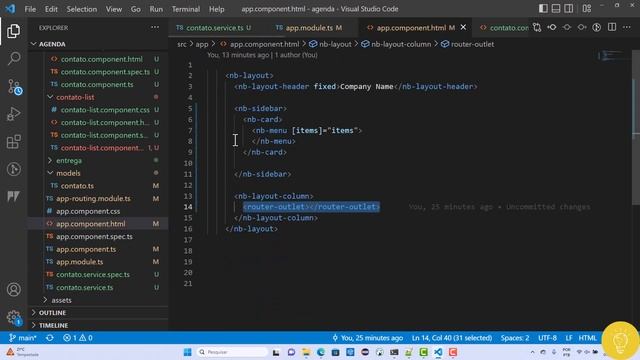Open app.component.css file
The image size is (640, 360).
[x=98, y=211]
